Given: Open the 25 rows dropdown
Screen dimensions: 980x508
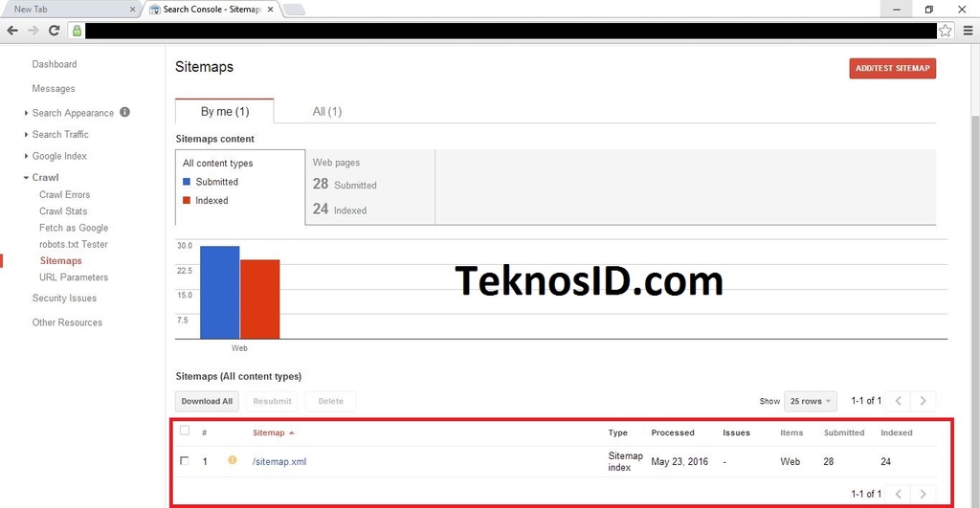Looking at the screenshot, I should [x=810, y=401].
